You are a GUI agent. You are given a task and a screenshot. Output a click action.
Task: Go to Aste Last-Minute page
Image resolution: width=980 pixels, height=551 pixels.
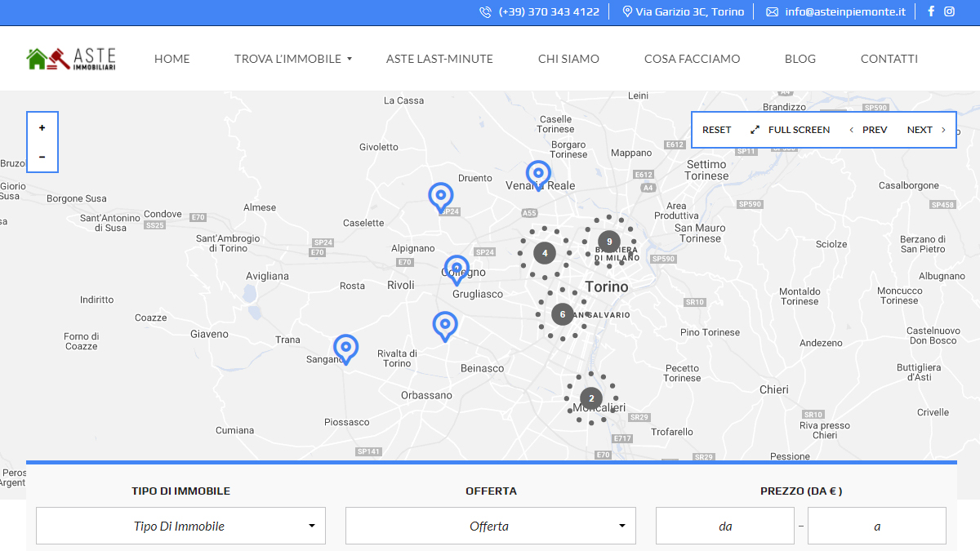(x=439, y=59)
